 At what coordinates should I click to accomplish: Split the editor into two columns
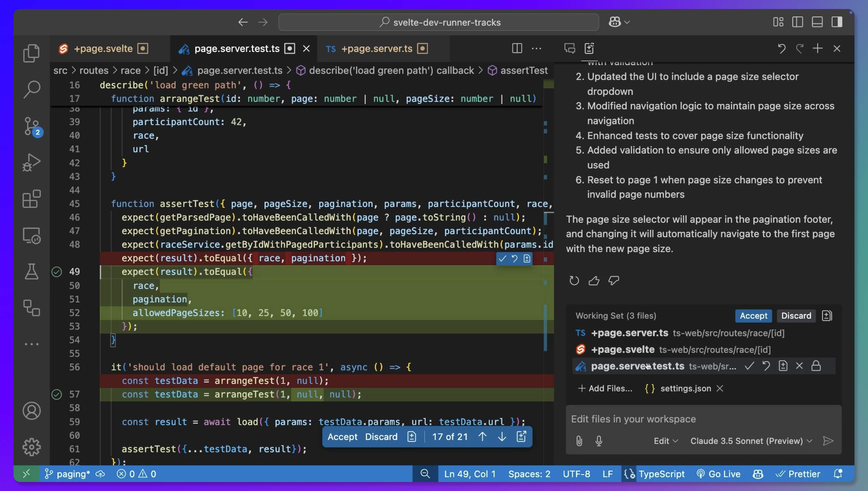pyautogui.click(x=517, y=48)
